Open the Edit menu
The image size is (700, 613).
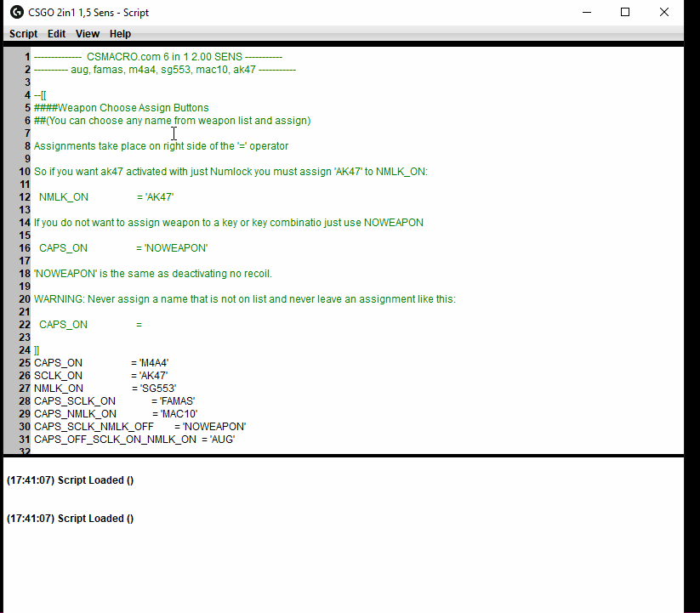[56, 34]
